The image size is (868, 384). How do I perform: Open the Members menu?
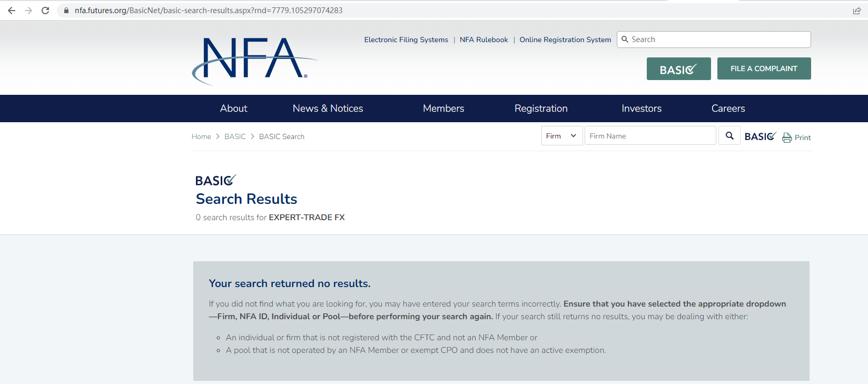443,109
